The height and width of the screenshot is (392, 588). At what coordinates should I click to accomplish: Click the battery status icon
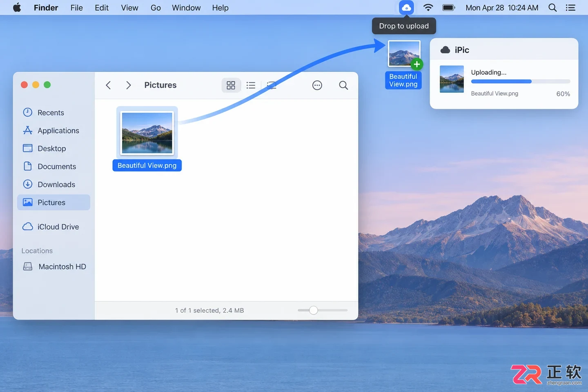tap(449, 7)
